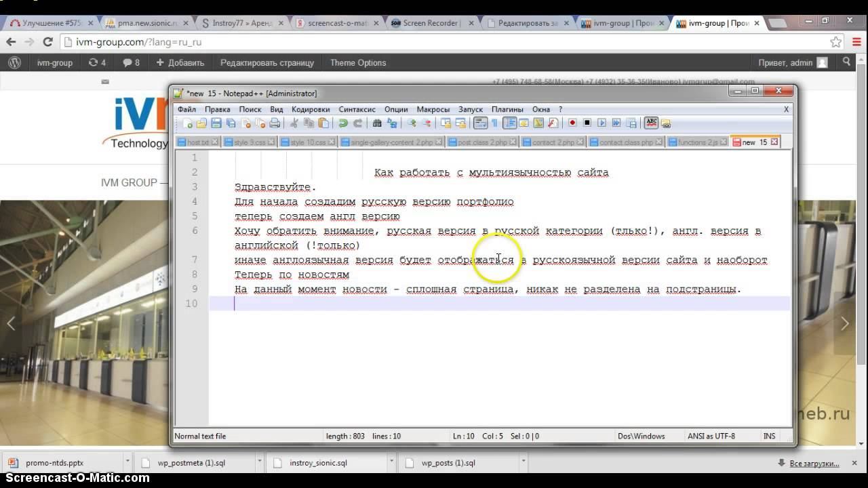
Task: Open the Кодировки menu
Action: click(311, 109)
